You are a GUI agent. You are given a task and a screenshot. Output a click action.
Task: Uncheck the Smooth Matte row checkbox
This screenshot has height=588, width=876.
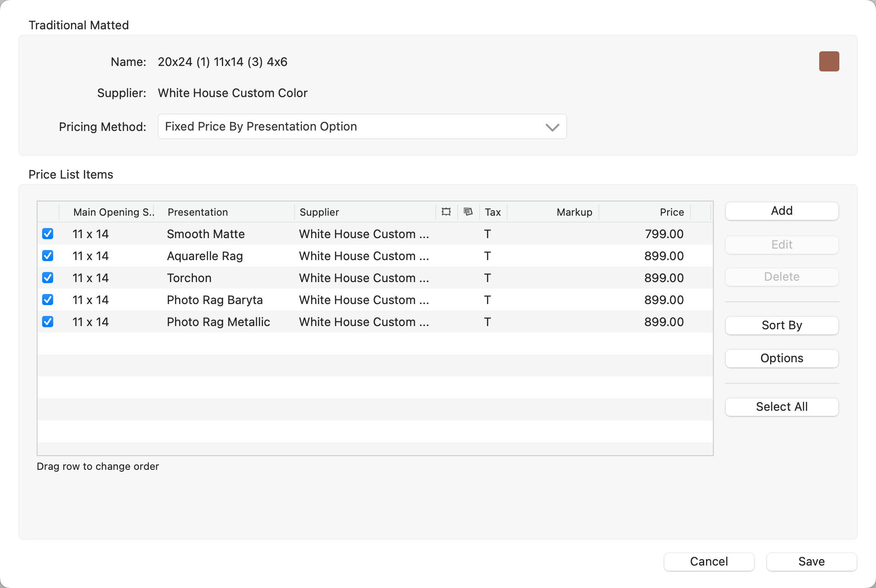(x=48, y=234)
